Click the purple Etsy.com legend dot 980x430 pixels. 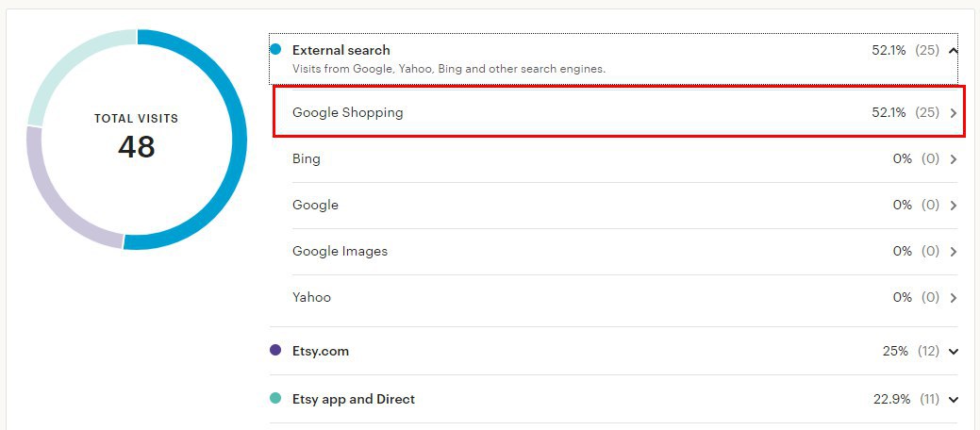pyautogui.click(x=275, y=350)
